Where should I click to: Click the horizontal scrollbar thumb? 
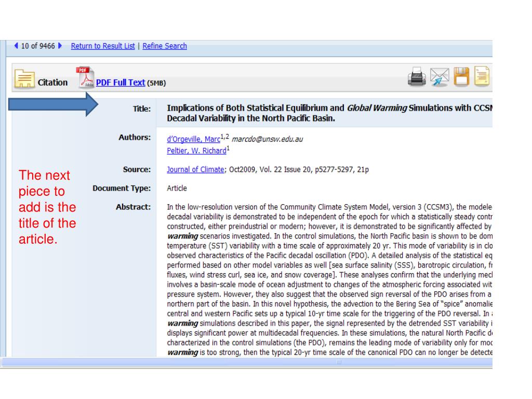point(339,362)
